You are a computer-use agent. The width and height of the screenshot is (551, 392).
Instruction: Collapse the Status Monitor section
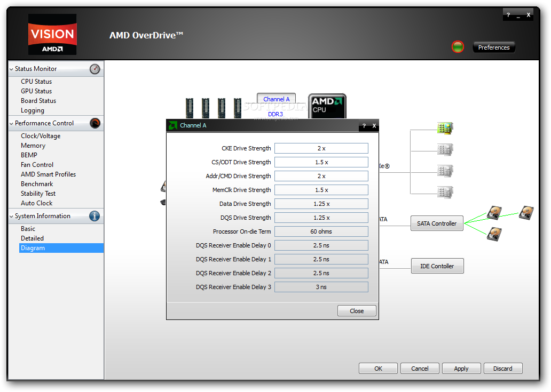pos(12,69)
